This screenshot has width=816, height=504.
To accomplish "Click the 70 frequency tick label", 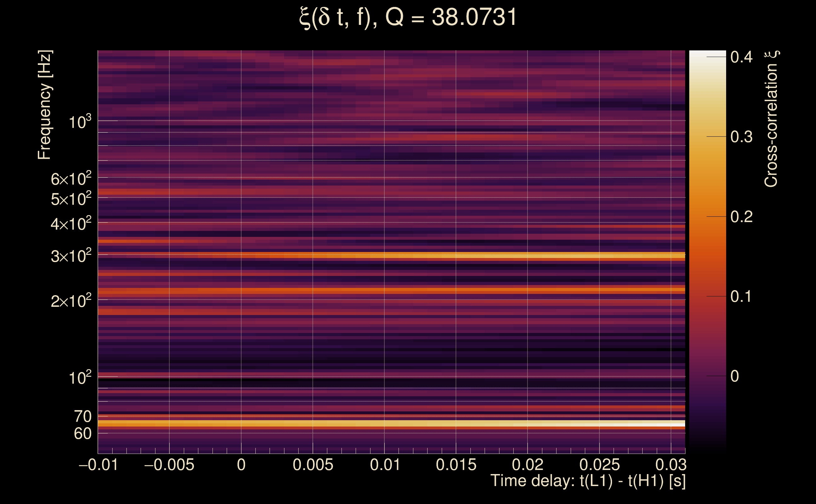I will point(82,416).
